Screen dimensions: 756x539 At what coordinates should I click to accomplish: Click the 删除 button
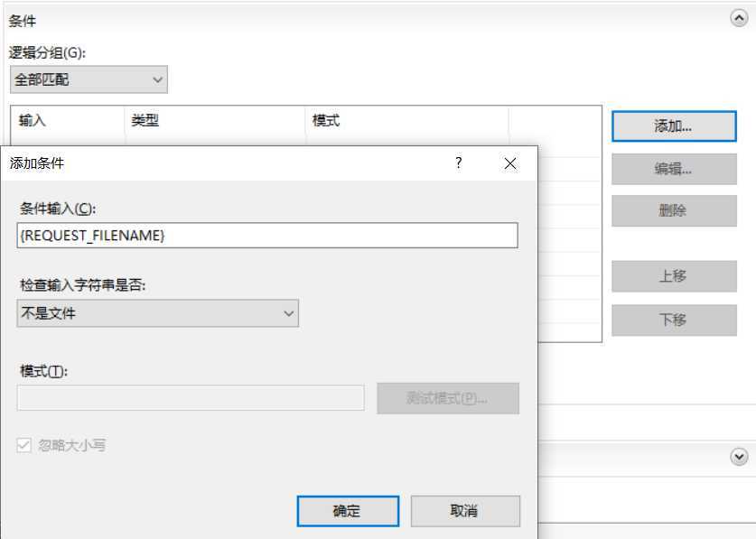(x=674, y=211)
